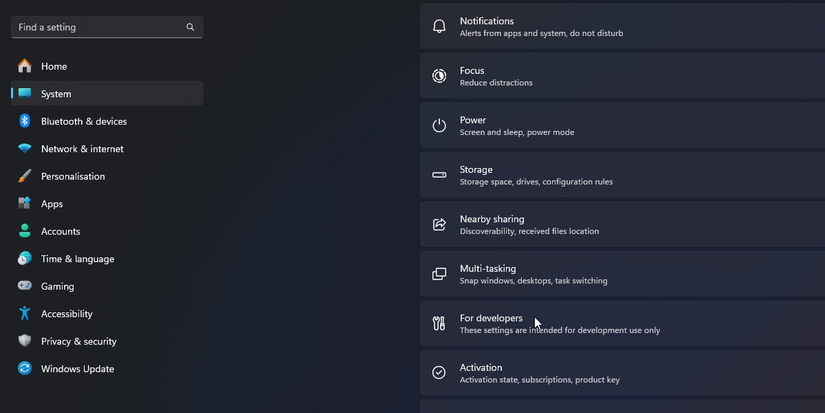Click the Multi-tasking windows icon
Viewport: 825px width, 413px height.
tap(439, 274)
